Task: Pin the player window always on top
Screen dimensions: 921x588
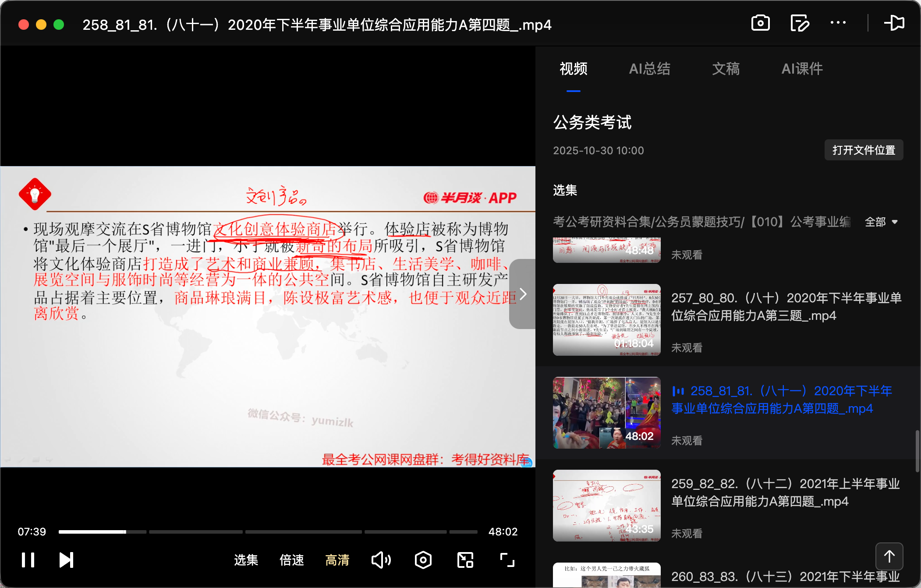Action: pyautogui.click(x=895, y=23)
